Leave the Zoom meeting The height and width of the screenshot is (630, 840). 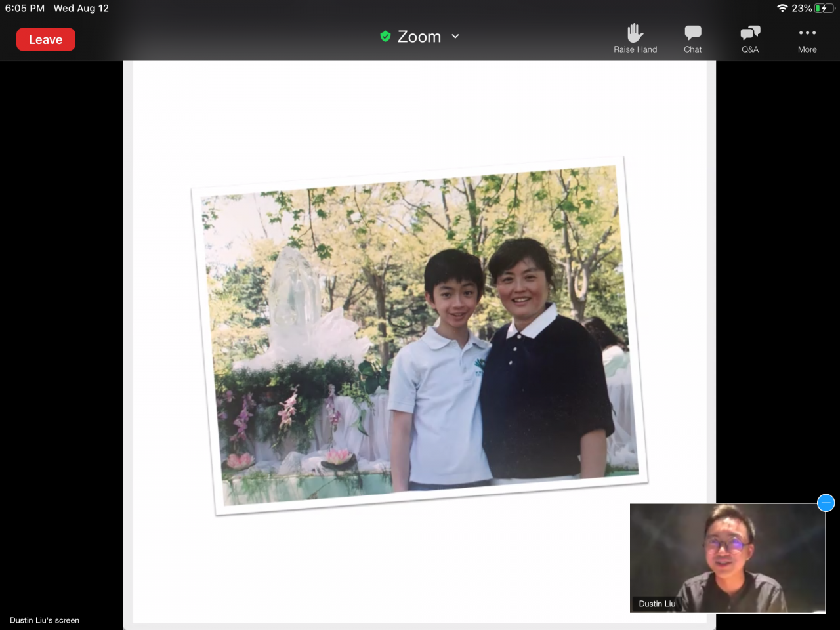click(x=46, y=39)
